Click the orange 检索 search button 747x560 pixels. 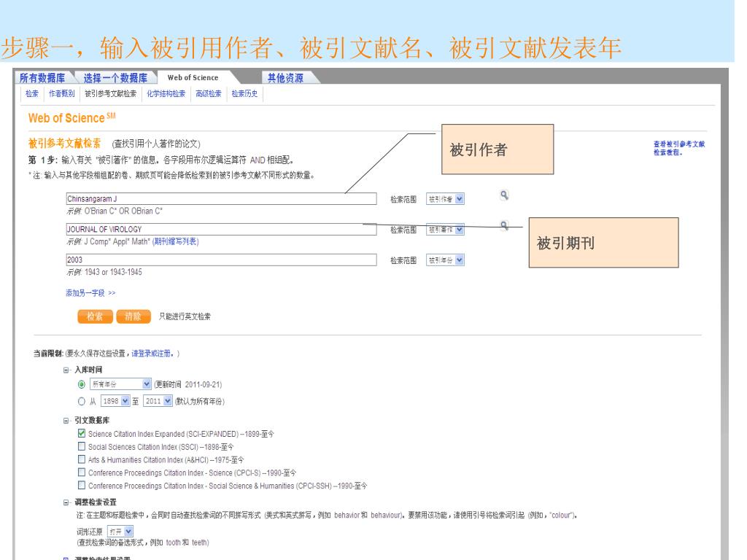click(96, 316)
